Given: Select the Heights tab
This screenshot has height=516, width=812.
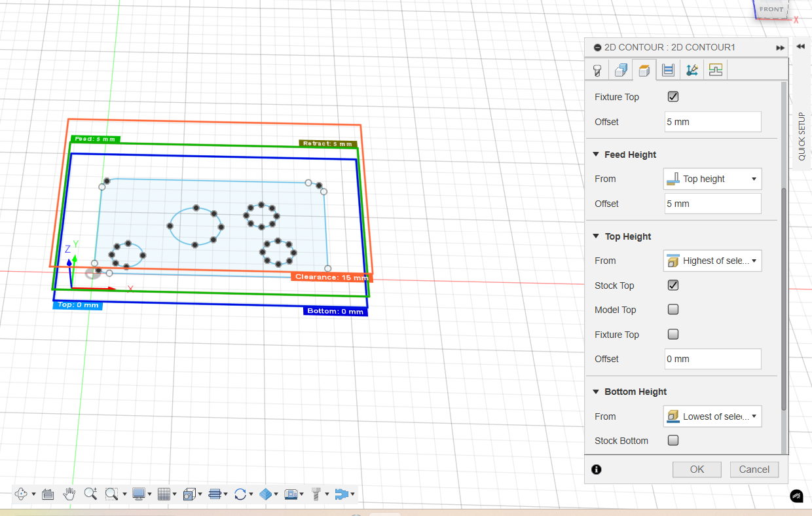Looking at the screenshot, I should point(644,70).
